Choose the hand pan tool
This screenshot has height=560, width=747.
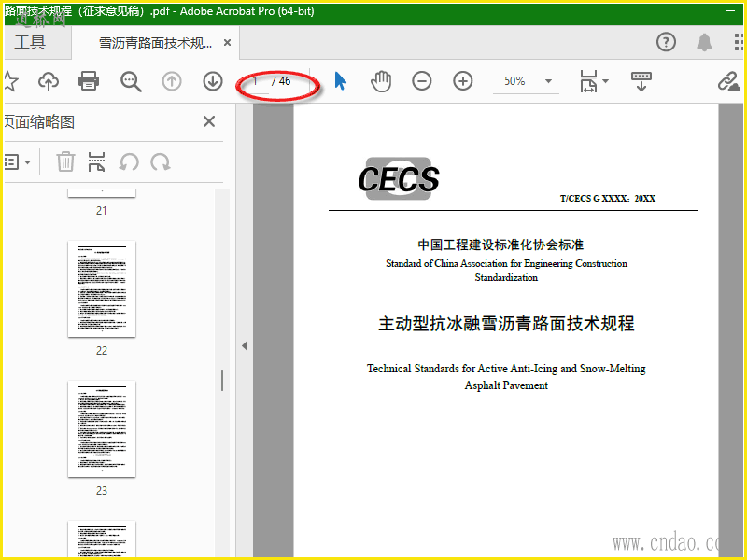381,81
